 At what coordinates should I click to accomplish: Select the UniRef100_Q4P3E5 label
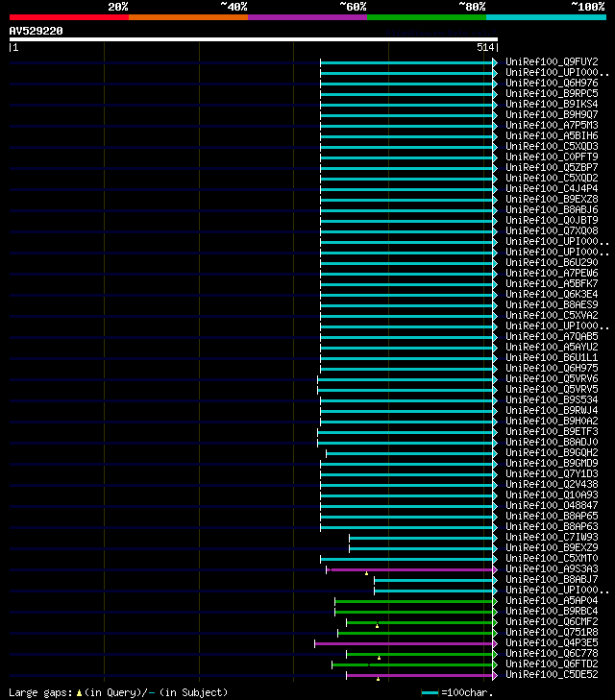click(x=552, y=642)
